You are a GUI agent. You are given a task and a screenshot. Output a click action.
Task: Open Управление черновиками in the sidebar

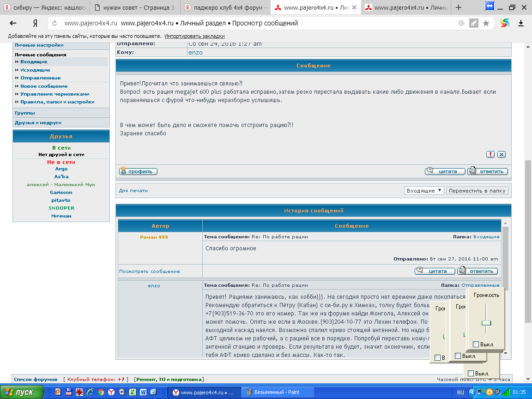click(55, 94)
